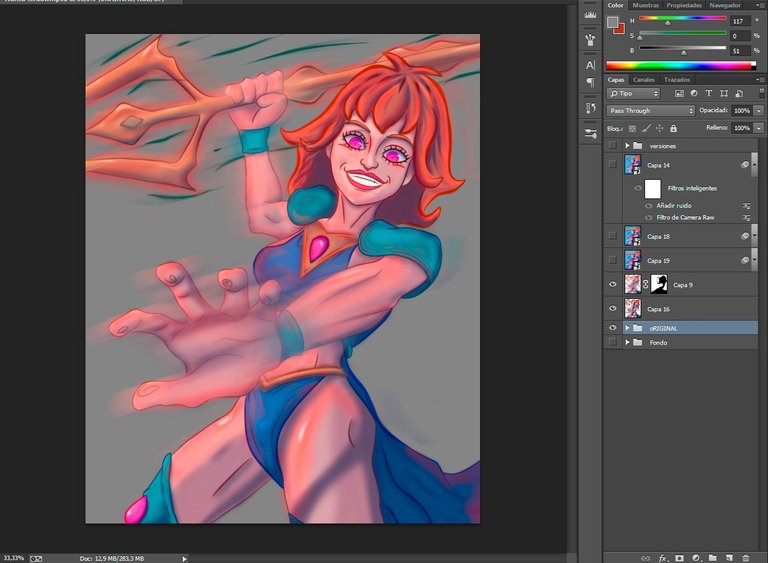The height and width of the screenshot is (563, 768).
Task: Toggle Filtro de Camera Raw visibility
Action: [649, 218]
